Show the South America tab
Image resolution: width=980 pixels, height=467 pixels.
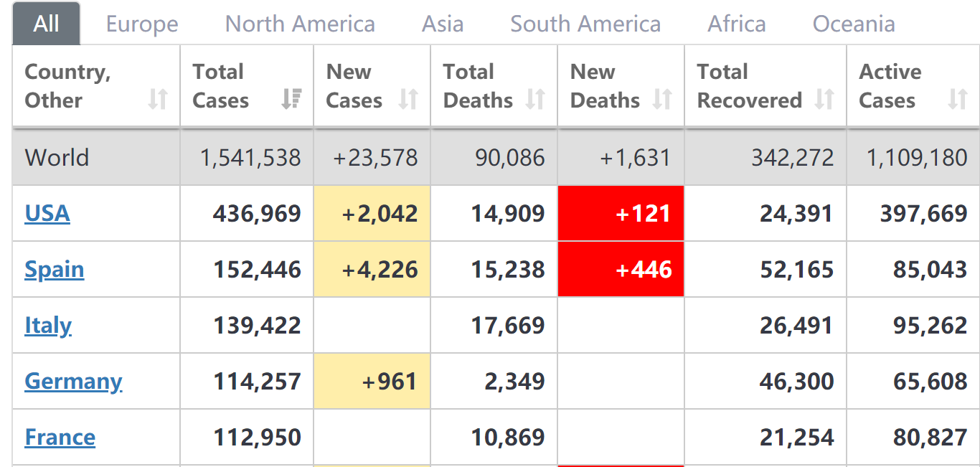click(x=585, y=24)
